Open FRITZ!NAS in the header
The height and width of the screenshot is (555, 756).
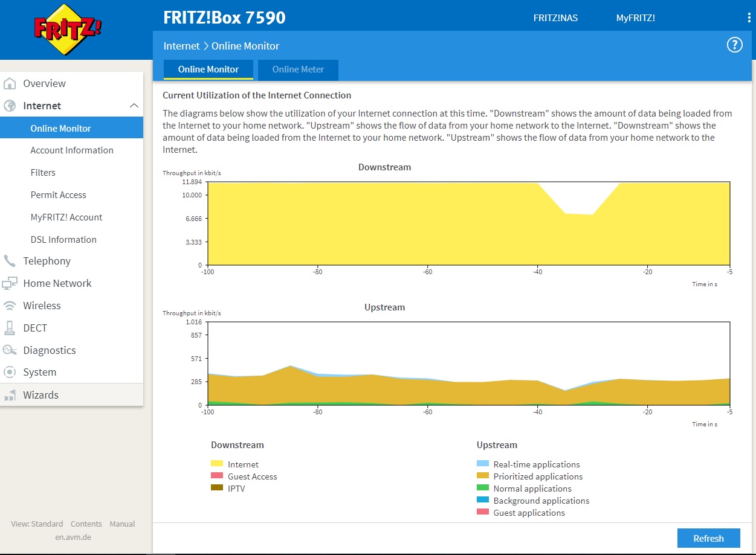click(555, 18)
